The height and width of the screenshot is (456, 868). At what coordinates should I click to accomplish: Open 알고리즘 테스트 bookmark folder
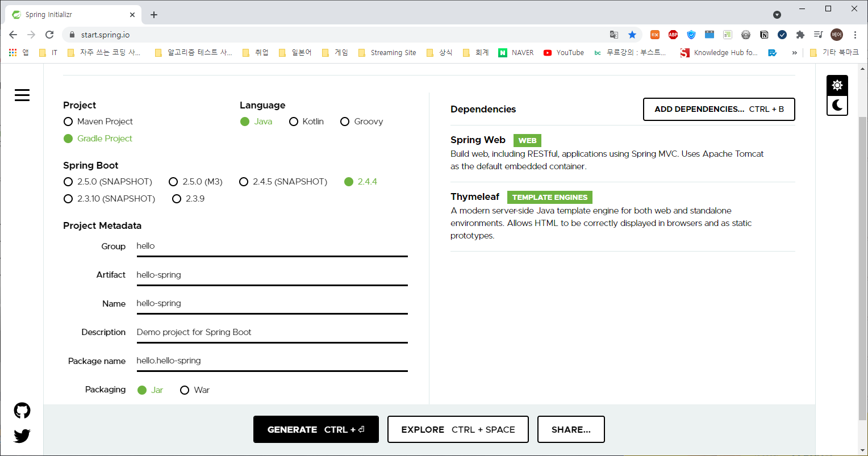click(x=194, y=52)
